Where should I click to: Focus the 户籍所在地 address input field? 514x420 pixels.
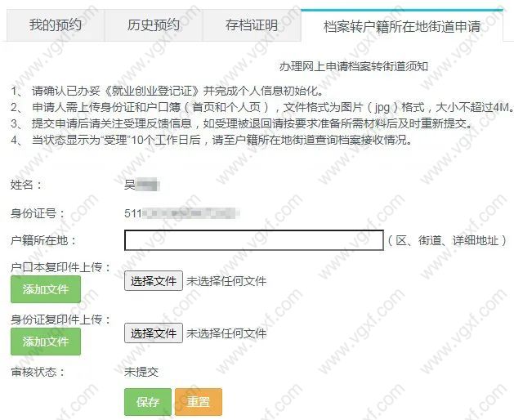coord(253,240)
